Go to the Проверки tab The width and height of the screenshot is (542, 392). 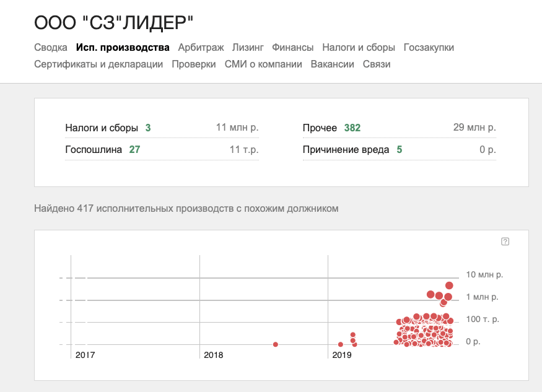coord(193,64)
